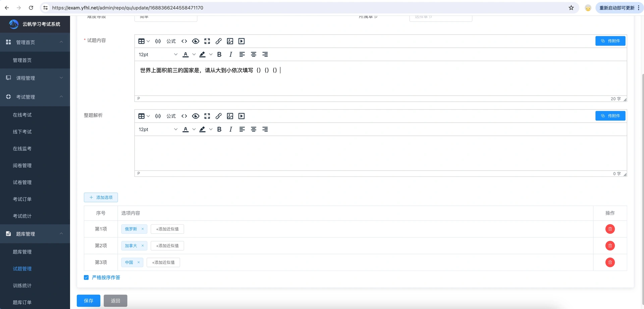The width and height of the screenshot is (644, 309).
Task: Expand 课程管理 sidebar section
Action: click(x=35, y=78)
